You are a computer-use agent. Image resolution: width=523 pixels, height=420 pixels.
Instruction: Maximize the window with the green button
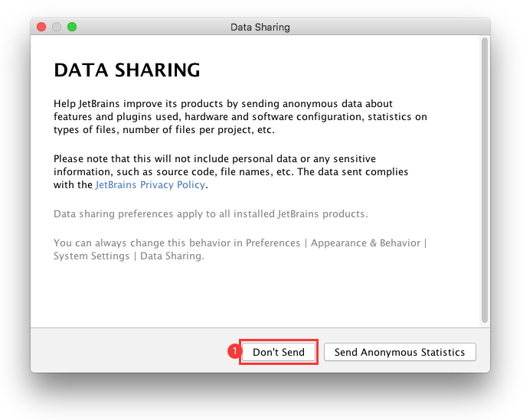[72, 28]
